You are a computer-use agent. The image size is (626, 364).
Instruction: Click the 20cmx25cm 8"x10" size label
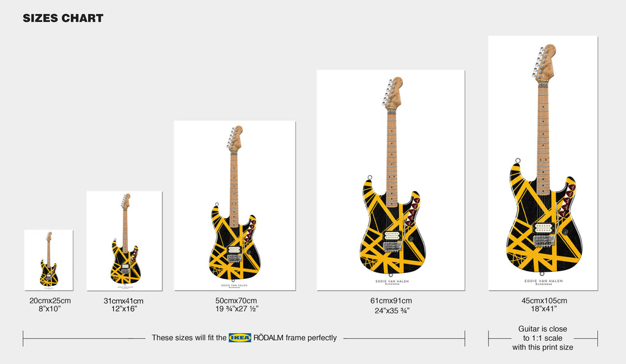pos(50,305)
